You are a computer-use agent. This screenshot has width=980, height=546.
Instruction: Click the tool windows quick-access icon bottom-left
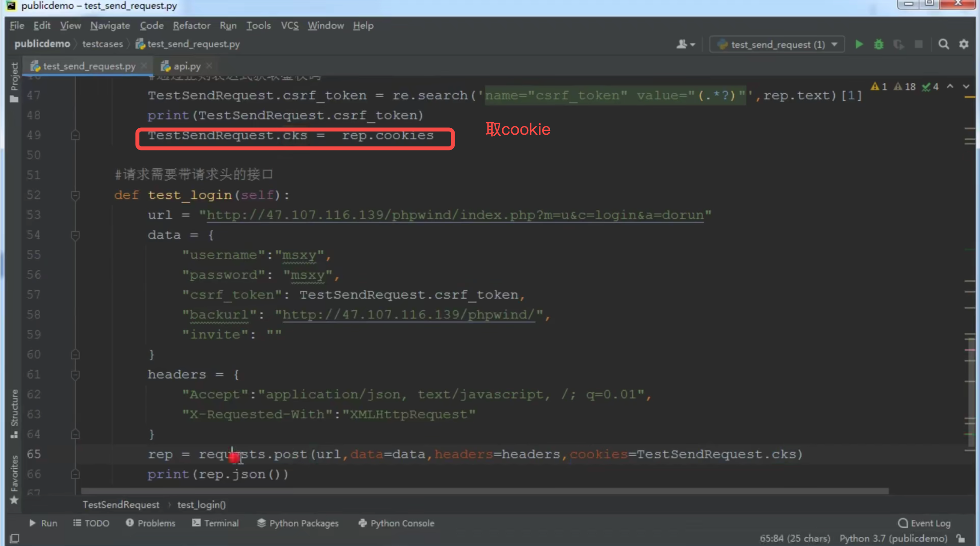(14, 539)
